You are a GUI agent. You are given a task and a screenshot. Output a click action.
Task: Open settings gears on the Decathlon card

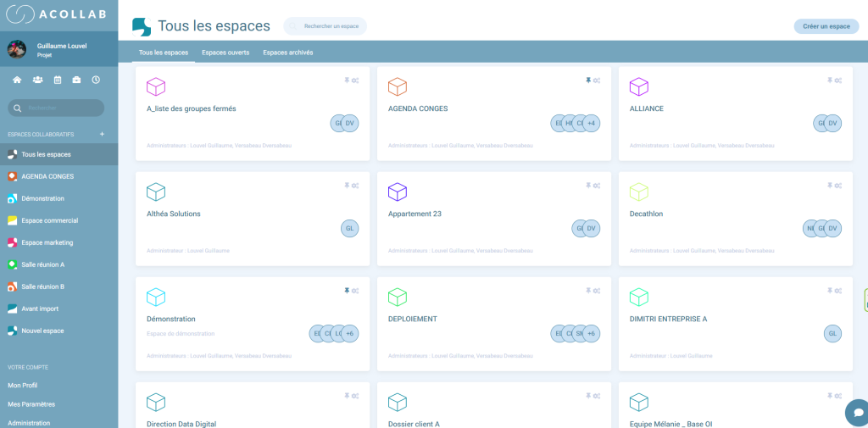tap(837, 186)
